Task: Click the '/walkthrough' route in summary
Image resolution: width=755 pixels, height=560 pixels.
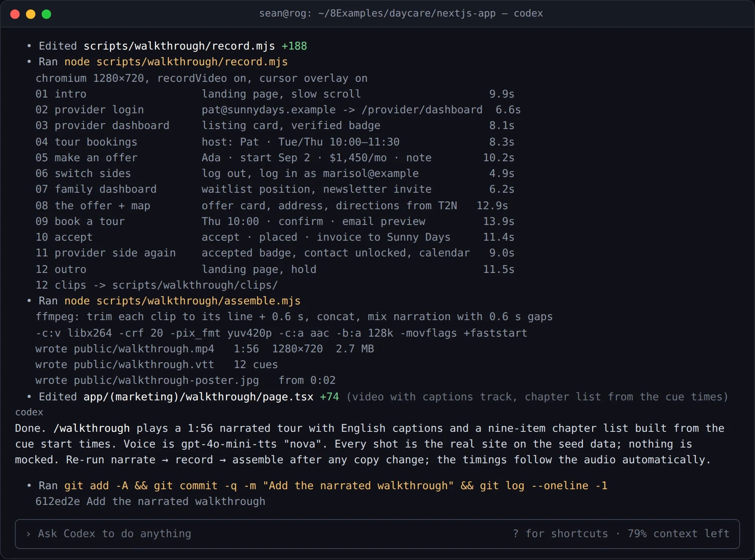Action: [x=91, y=428]
